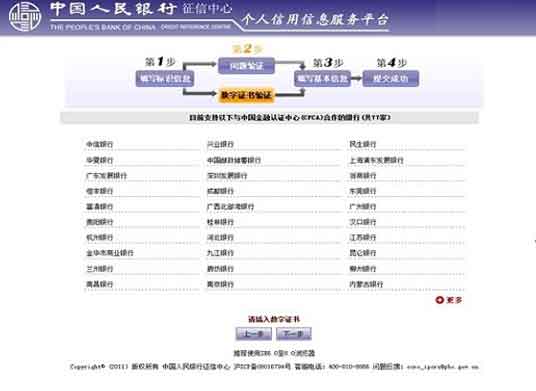Click the 华夏银行 entry
The height and width of the screenshot is (391, 536).
[99, 160]
